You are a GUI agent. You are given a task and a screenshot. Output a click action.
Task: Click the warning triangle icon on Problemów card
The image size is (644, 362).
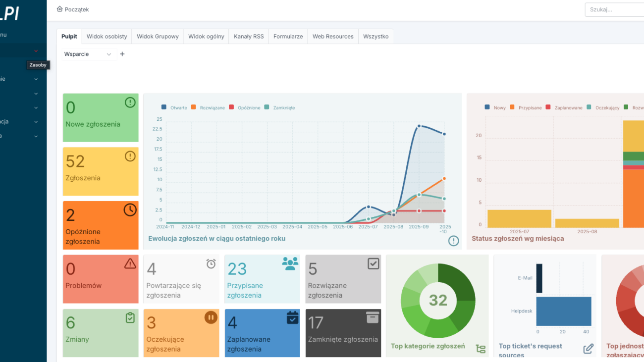[130, 263]
